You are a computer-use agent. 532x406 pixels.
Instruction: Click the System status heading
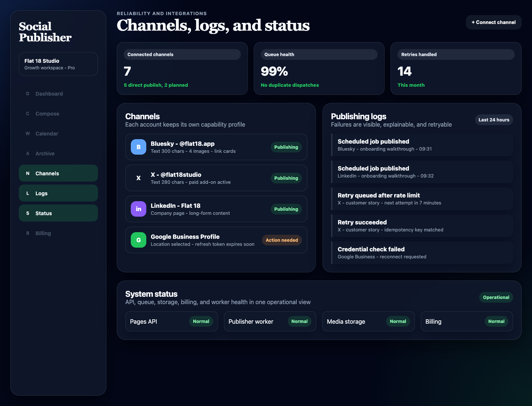(x=151, y=294)
